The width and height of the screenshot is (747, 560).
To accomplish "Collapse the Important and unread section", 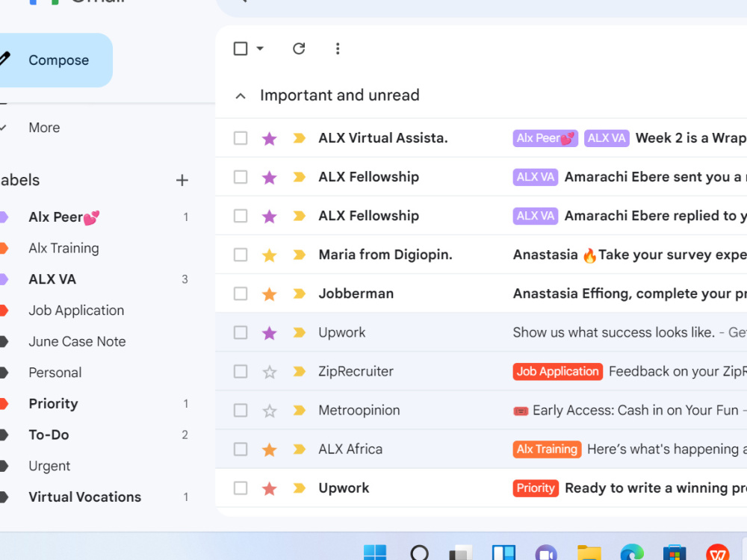I will [x=241, y=96].
